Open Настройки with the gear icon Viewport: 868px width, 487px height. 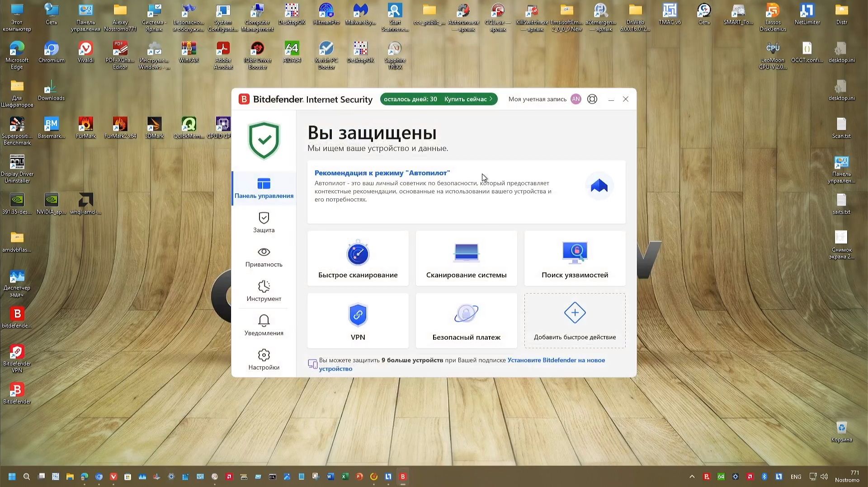click(x=264, y=360)
